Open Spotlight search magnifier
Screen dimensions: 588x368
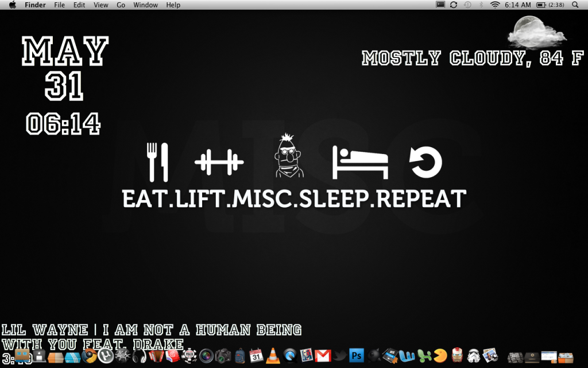pos(575,5)
